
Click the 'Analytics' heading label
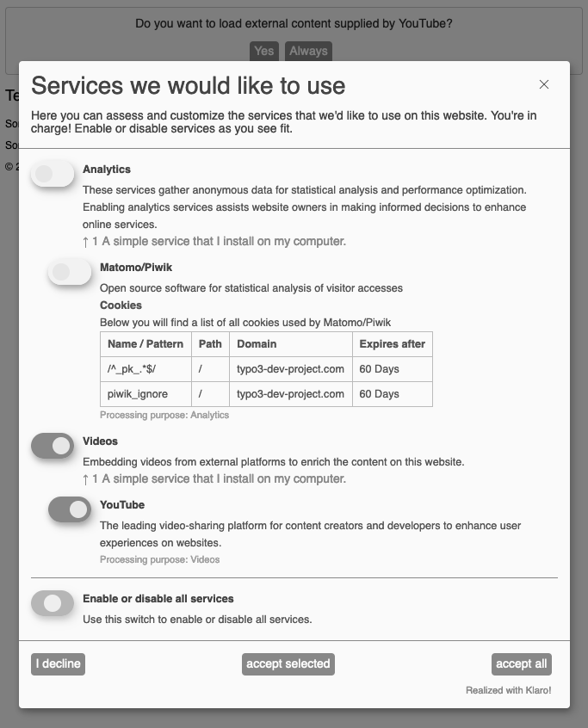coord(107,170)
